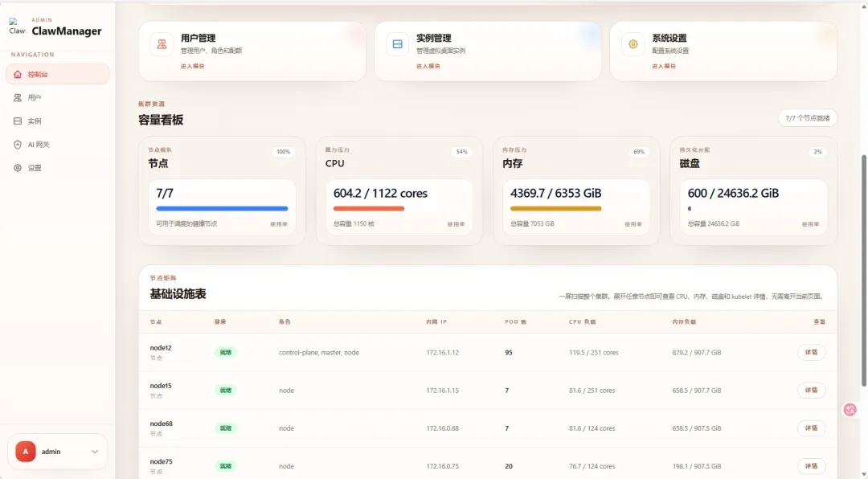This screenshot has width=868, height=479.
Task: Click the 实例管理 module card icon
Action: (x=397, y=45)
